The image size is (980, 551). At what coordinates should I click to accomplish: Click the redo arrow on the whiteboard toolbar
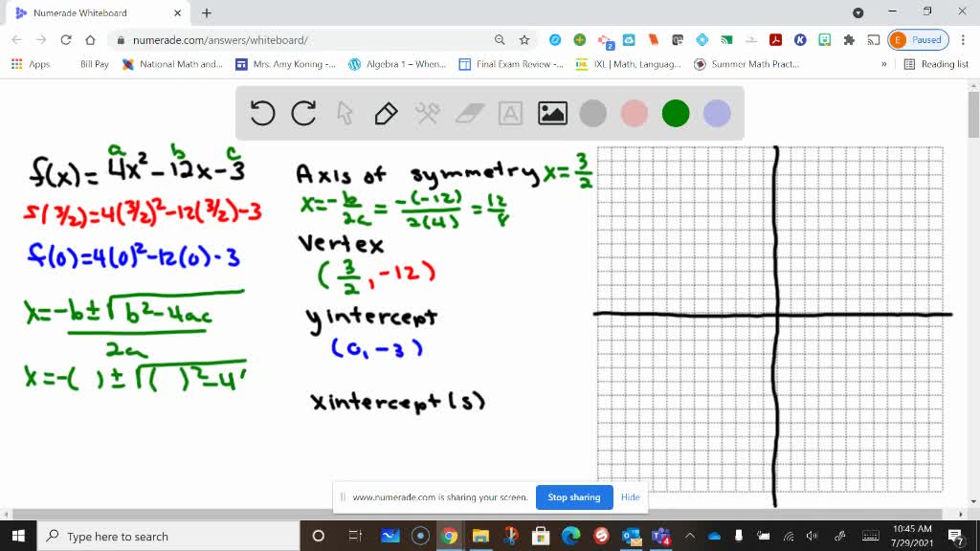(302, 113)
